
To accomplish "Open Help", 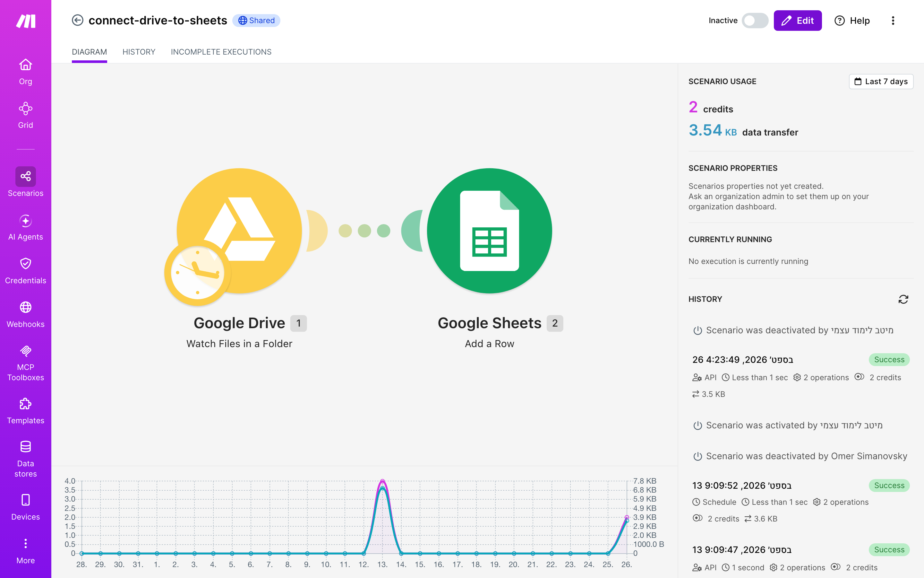I will click(852, 21).
